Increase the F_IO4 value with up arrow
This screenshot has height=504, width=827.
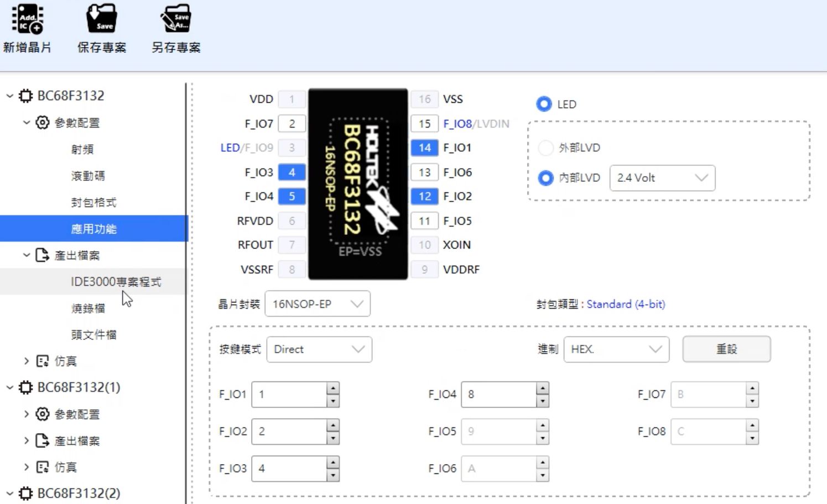542,388
